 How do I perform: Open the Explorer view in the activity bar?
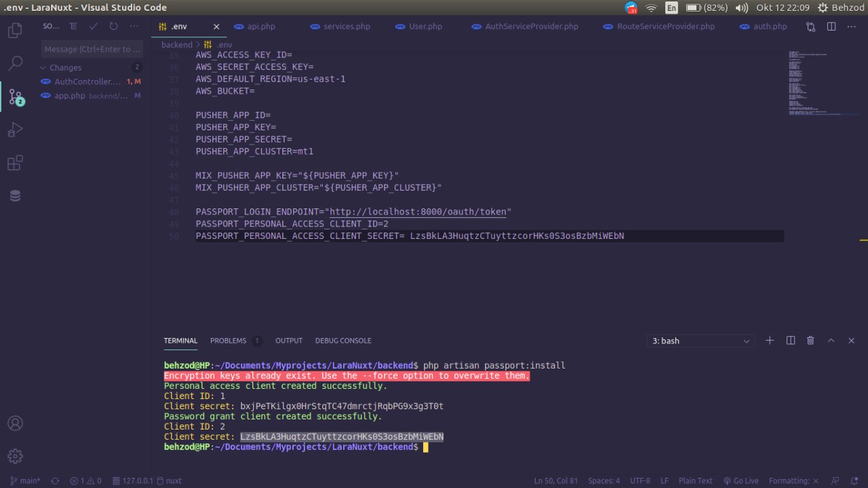[15, 31]
